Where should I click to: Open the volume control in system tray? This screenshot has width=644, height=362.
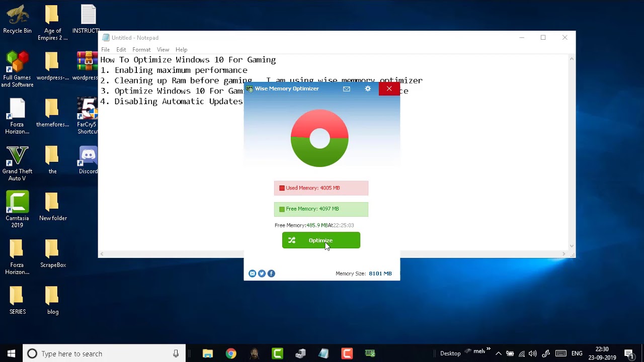[533, 353]
